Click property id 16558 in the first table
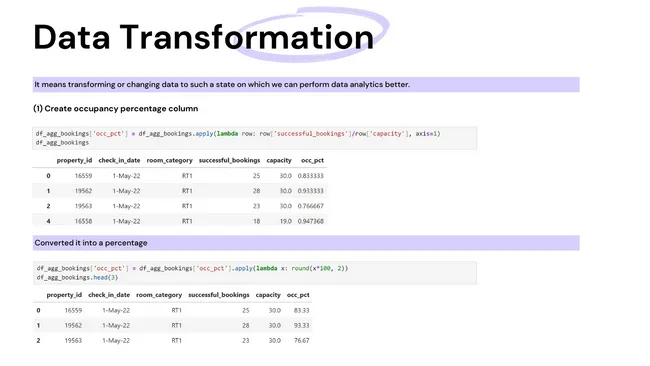The width and height of the screenshot is (650, 366). [x=83, y=221]
